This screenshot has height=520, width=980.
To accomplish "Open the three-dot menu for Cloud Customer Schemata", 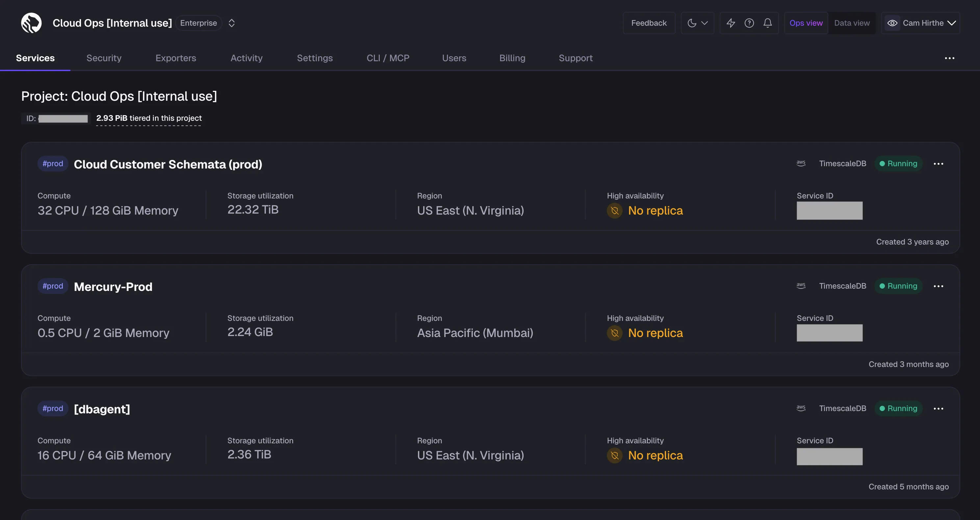I will pos(938,164).
